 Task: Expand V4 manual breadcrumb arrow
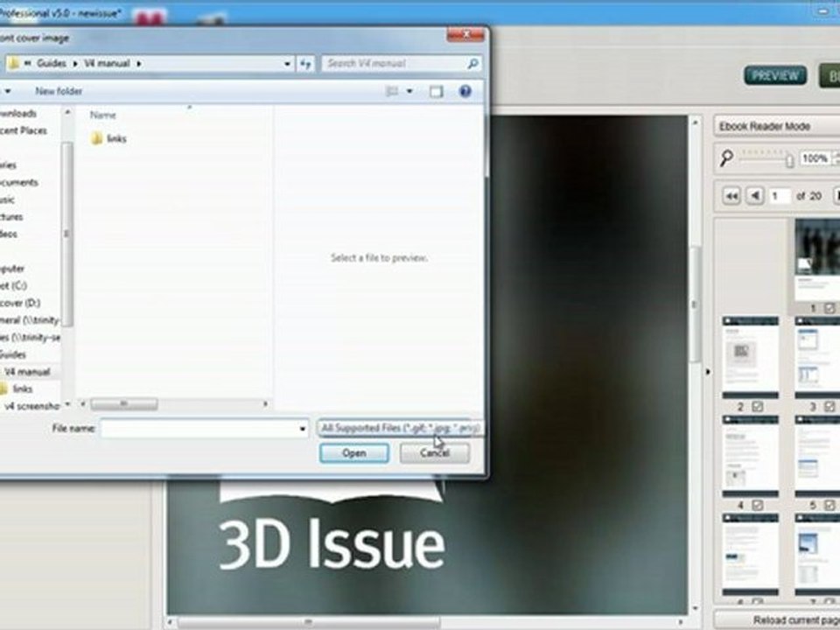coord(139,64)
